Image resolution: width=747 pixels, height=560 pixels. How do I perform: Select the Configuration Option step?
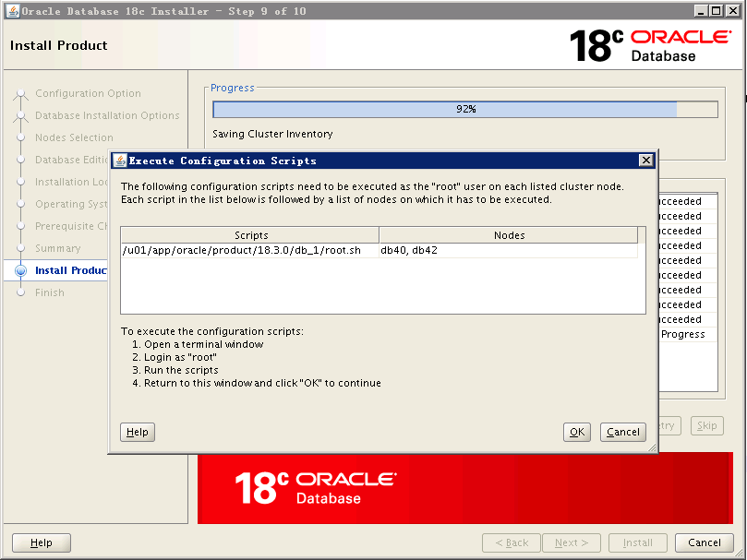88,93
